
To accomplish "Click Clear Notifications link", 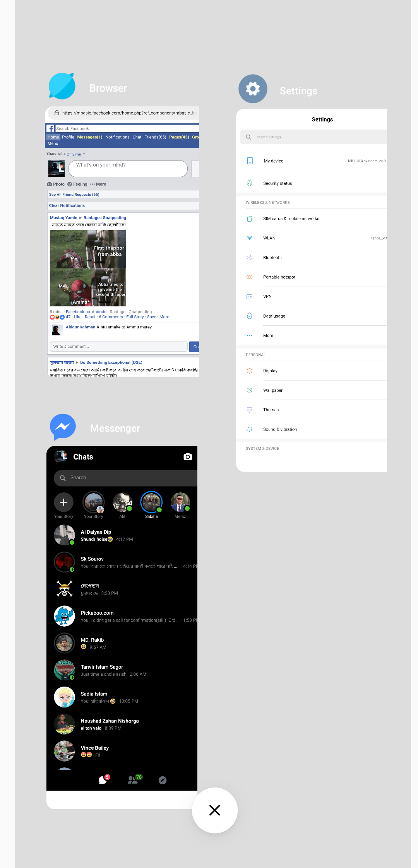I will (67, 205).
